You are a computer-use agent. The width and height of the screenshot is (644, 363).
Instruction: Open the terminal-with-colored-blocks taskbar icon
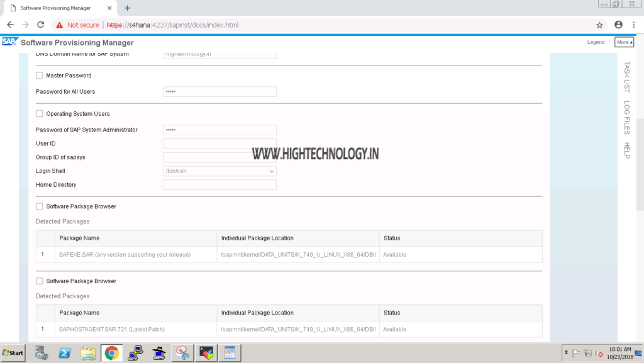[x=206, y=353]
